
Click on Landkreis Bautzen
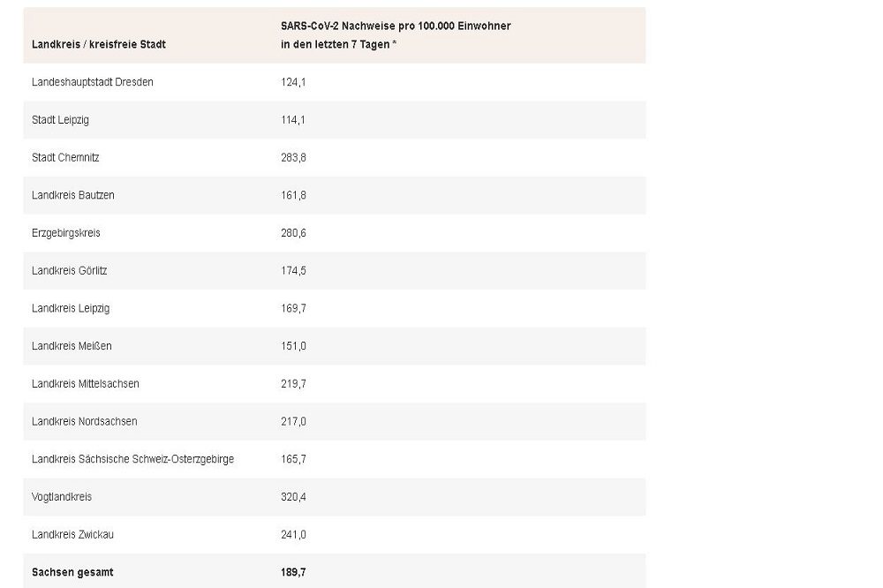pyautogui.click(x=73, y=195)
